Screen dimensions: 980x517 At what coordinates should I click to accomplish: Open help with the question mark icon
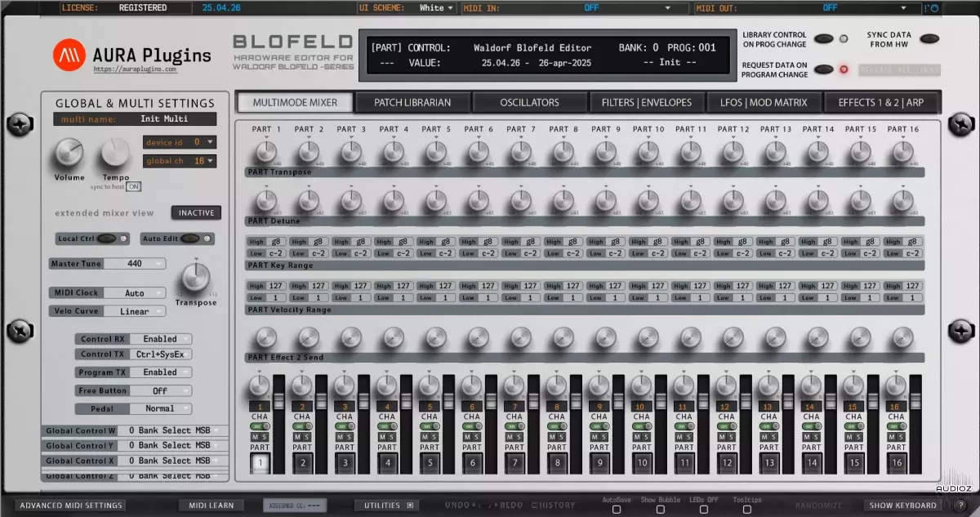click(x=961, y=506)
